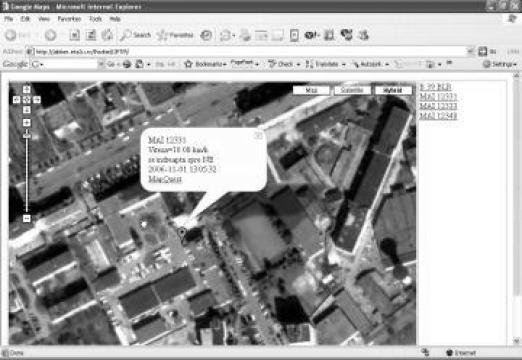This screenshot has width=522, height=360.
Task: Pan the map down with the arrow
Action: pyautogui.click(x=27, y=110)
